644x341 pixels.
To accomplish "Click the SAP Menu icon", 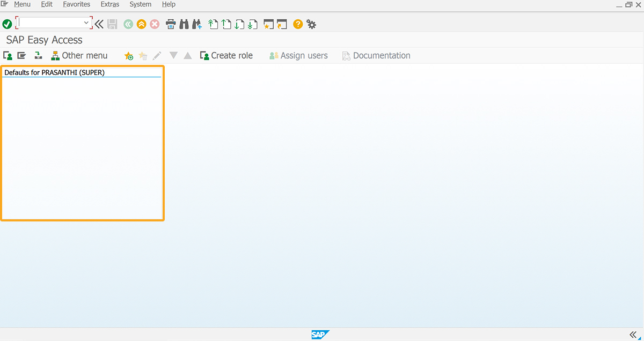I will [x=21, y=55].
